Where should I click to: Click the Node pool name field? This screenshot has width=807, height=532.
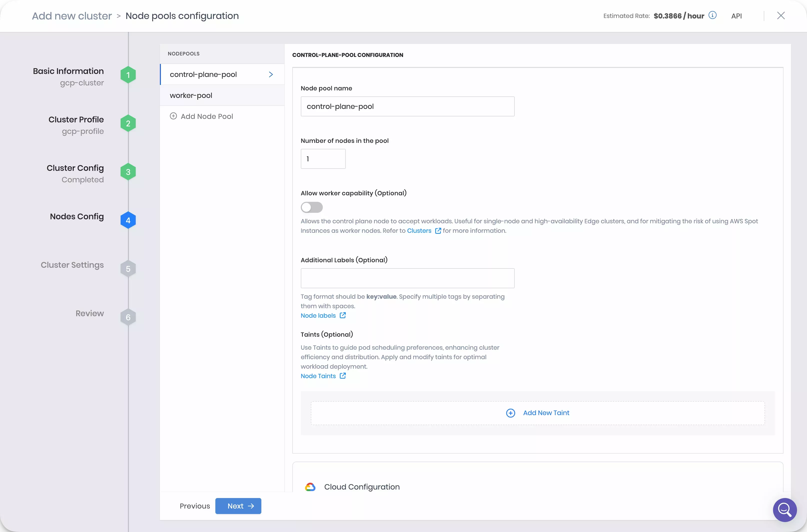coord(407,107)
